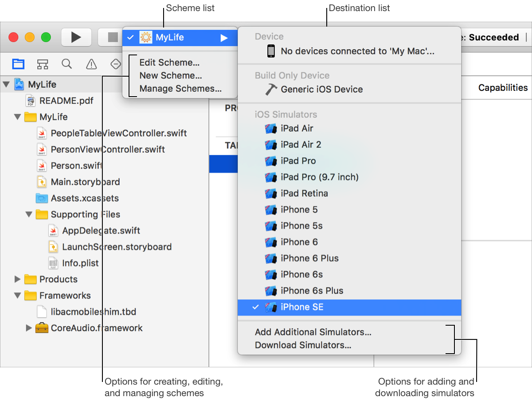Click the Swift icon beside Person.swift
This screenshot has width=532, height=401.
42,166
